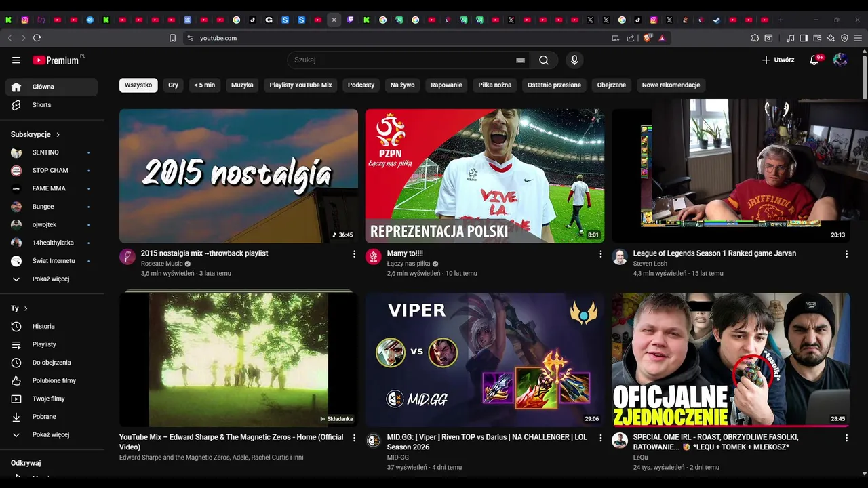The height and width of the screenshot is (488, 868).
Task: Open the Subskrypcje chevron heading
Action: 36,135
